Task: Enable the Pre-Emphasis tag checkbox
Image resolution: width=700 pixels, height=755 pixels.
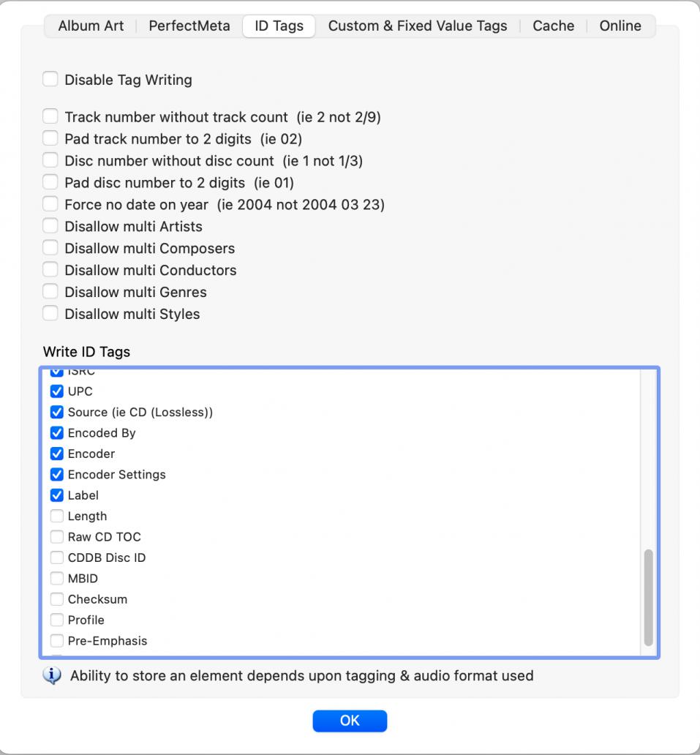Action: click(x=57, y=641)
